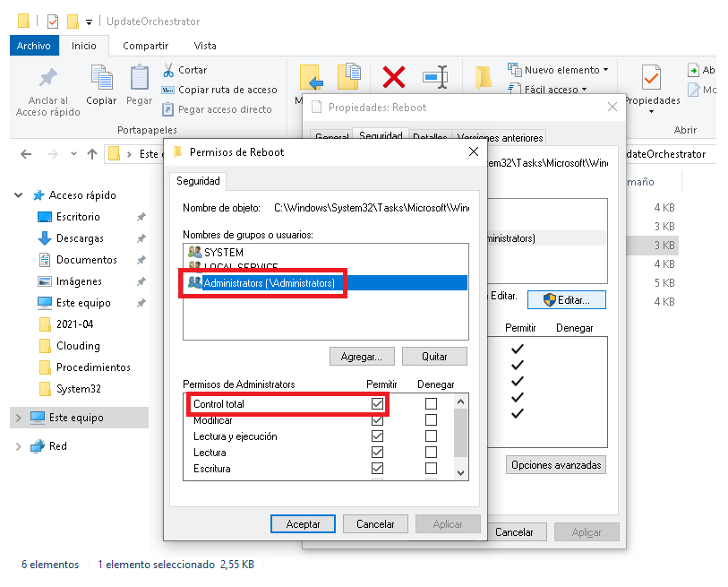Click the Cambiar nombre ribbon icon

tap(435, 77)
